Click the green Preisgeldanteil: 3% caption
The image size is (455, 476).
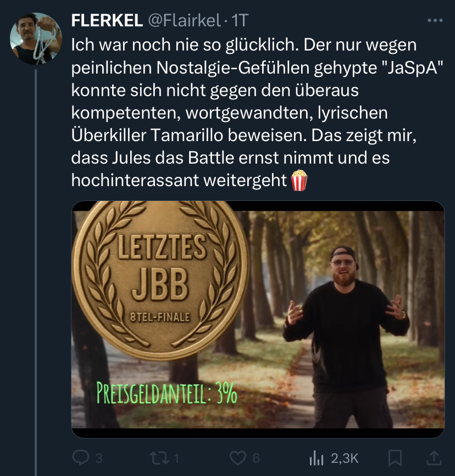pyautogui.click(x=167, y=394)
